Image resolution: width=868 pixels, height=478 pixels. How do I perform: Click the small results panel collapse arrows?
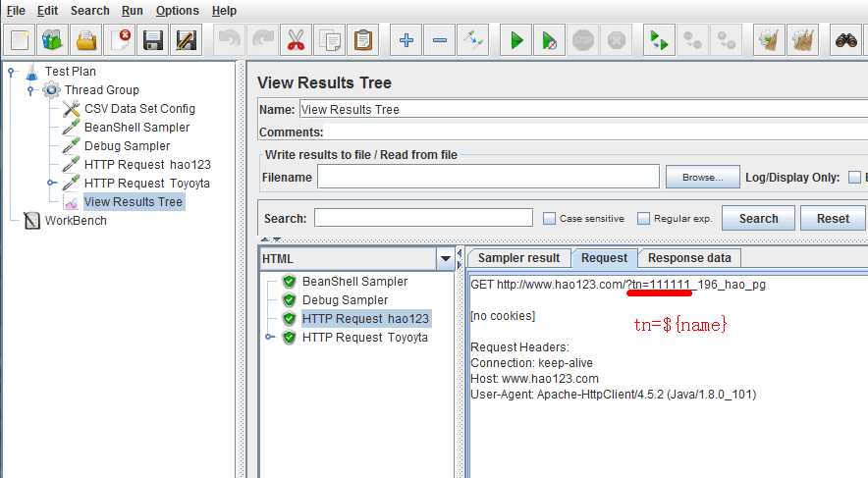coord(460,259)
